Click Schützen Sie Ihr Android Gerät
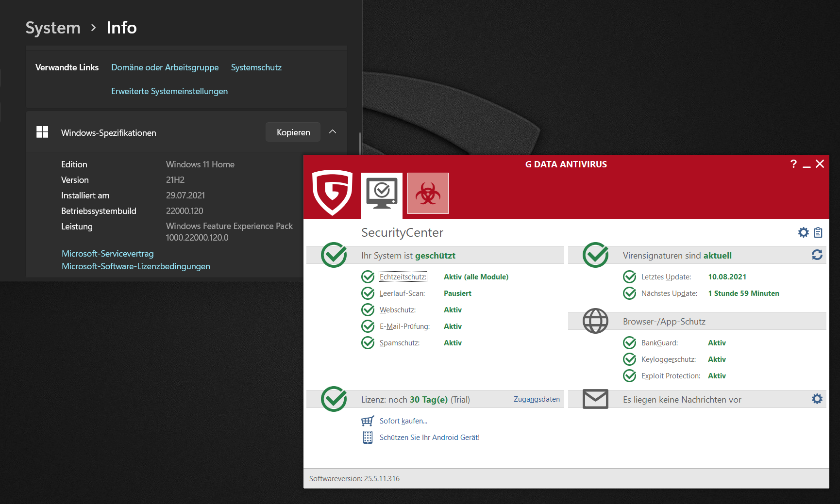This screenshot has width=840, height=504. pyautogui.click(x=430, y=438)
